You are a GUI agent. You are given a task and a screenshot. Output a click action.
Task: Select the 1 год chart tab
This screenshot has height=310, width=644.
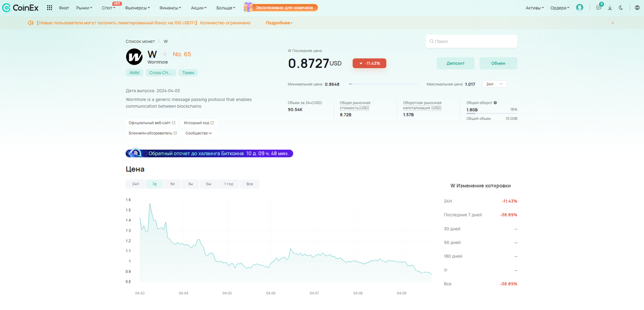click(x=229, y=184)
